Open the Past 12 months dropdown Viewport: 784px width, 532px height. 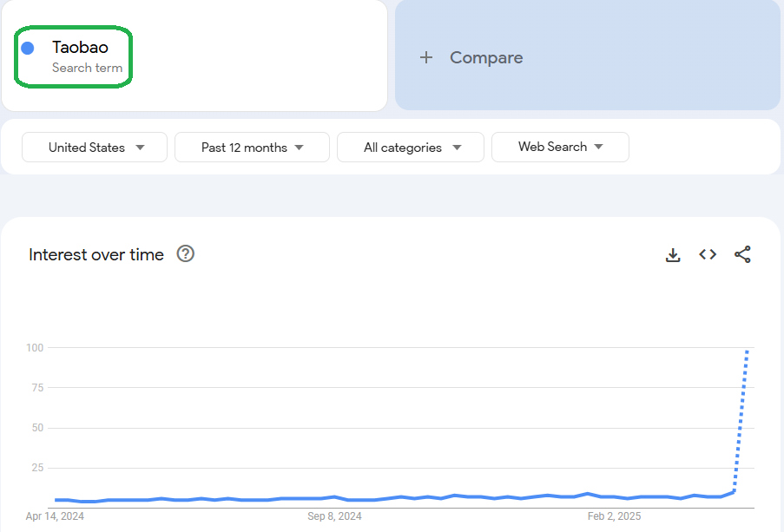(x=252, y=147)
